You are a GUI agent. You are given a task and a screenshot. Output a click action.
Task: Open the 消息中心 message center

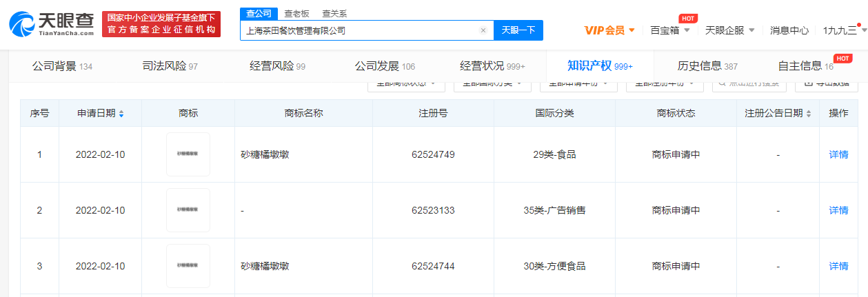(x=789, y=30)
